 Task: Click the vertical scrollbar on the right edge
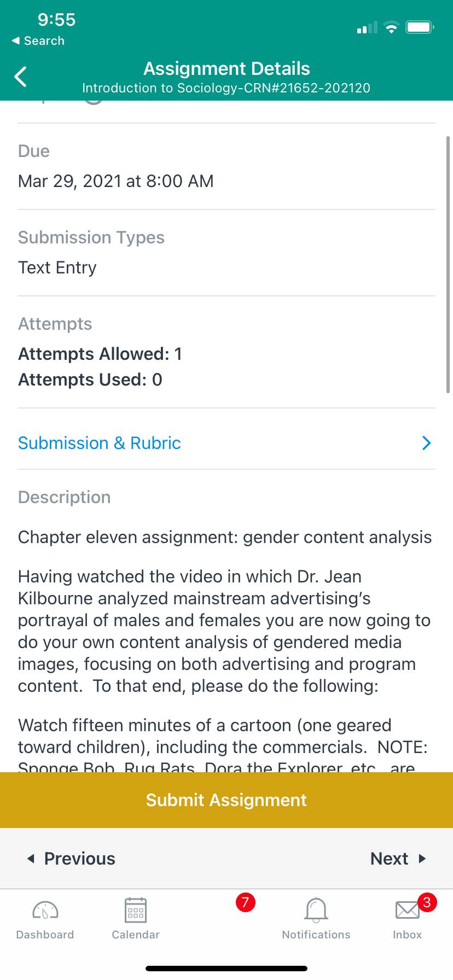(448, 264)
